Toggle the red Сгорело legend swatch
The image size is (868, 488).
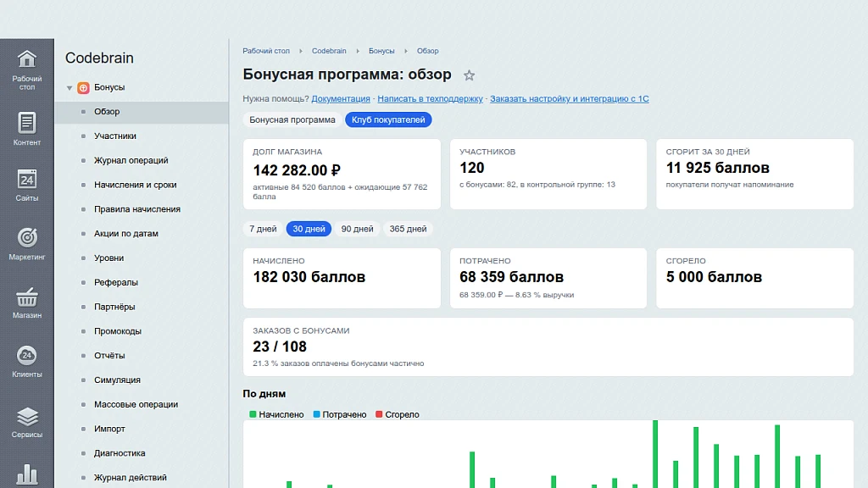(x=379, y=414)
